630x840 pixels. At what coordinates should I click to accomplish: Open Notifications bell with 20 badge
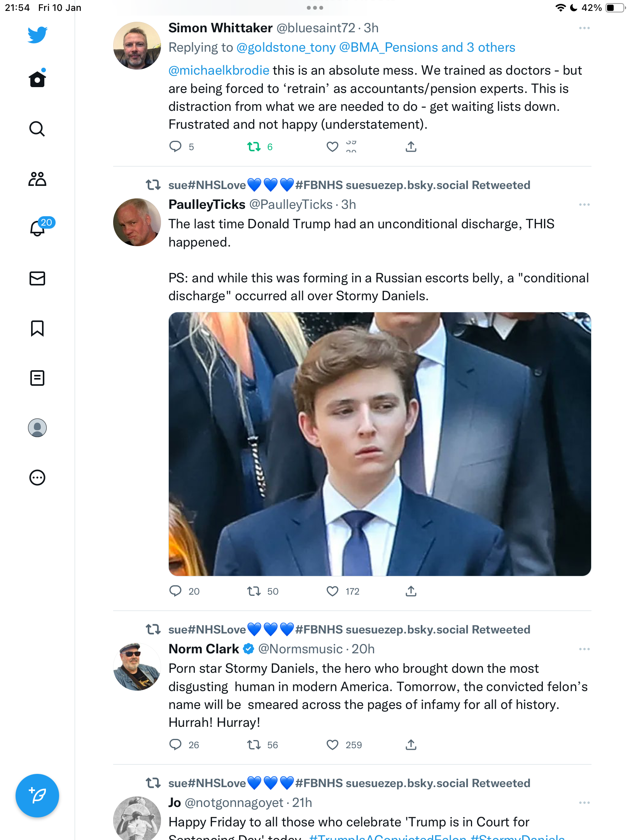coord(38,227)
